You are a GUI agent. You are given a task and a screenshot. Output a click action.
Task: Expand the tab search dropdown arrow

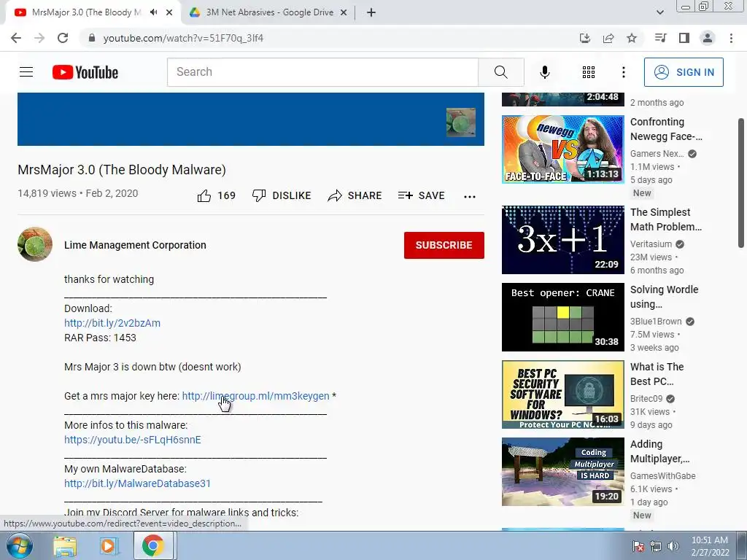coord(659,12)
